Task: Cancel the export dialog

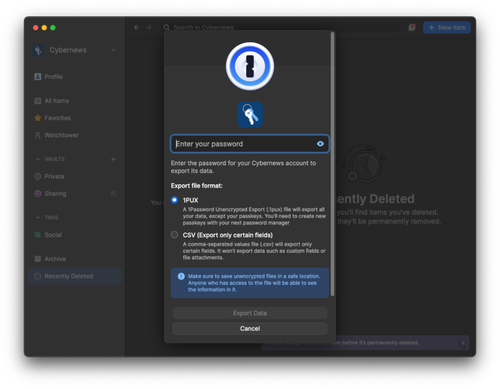Action: pyautogui.click(x=250, y=328)
